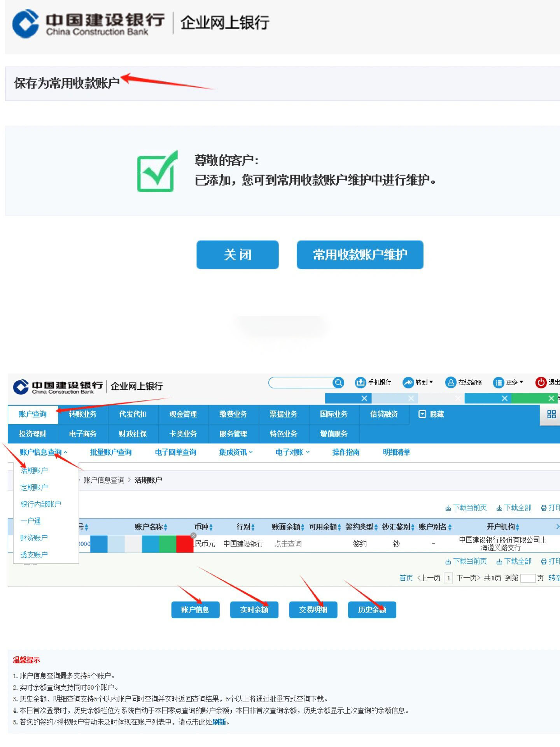Click 点击查询 in the balance cell

coord(288,544)
